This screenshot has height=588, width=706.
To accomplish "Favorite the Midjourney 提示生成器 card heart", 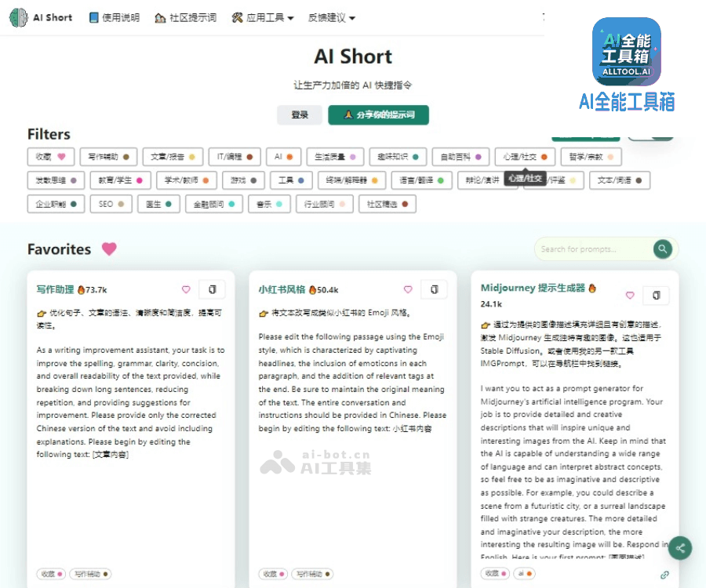I will pyautogui.click(x=630, y=295).
